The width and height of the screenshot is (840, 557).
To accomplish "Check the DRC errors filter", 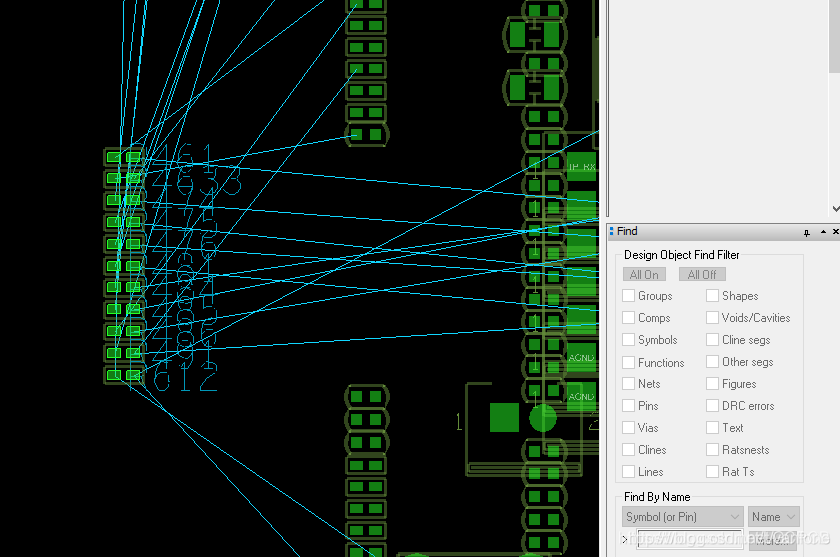I will (x=712, y=406).
